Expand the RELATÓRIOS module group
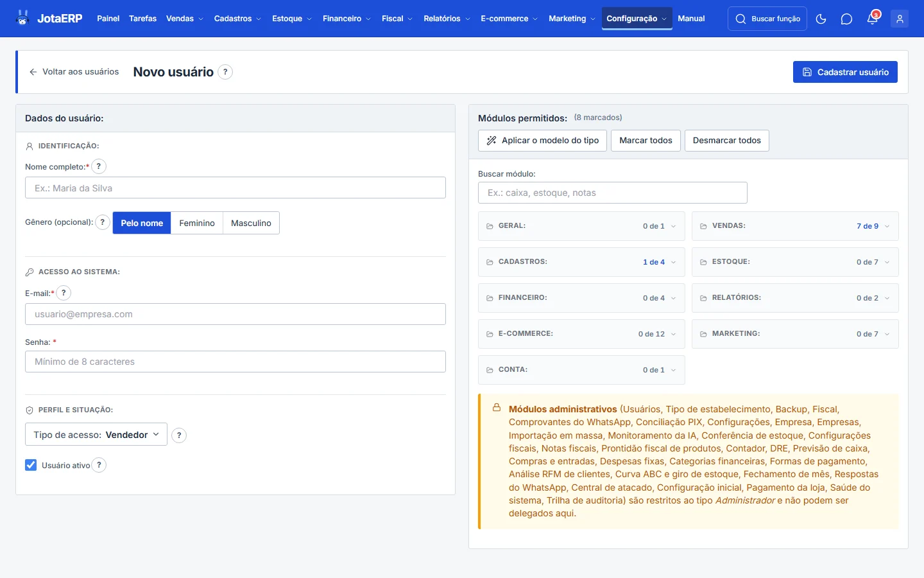This screenshot has width=924, height=578. coord(795,298)
